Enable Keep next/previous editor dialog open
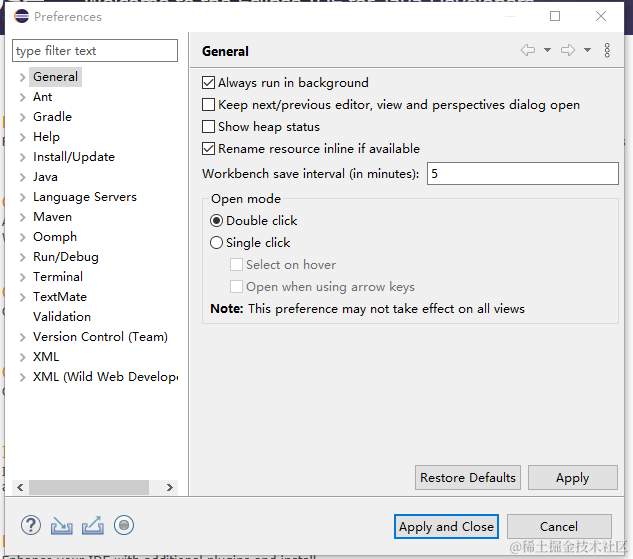Image resolution: width=633 pixels, height=559 pixels. click(208, 105)
